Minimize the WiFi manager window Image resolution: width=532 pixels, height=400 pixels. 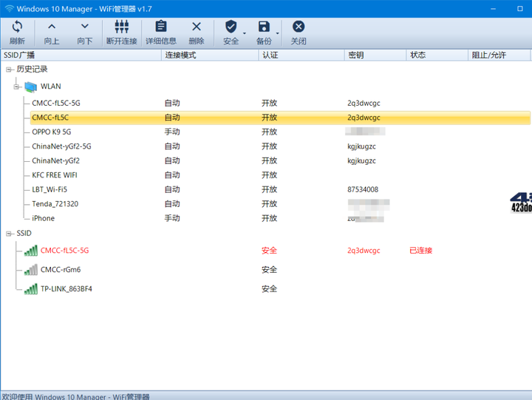point(494,8)
